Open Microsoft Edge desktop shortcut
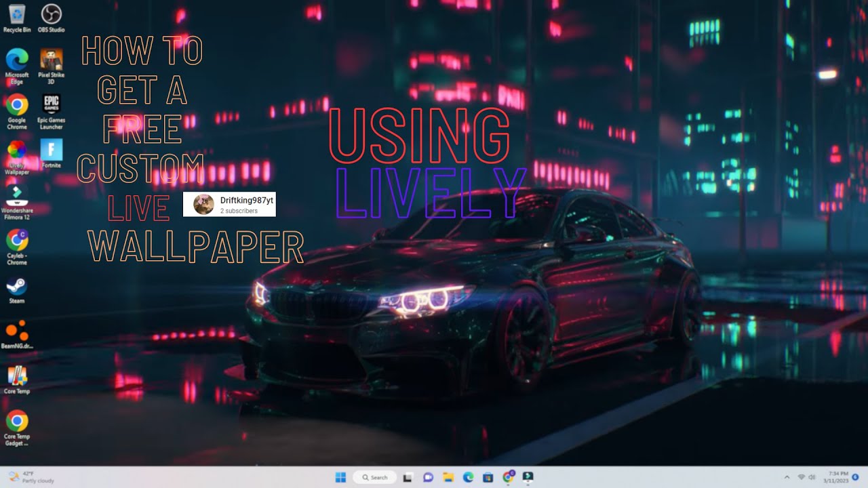The image size is (868, 488). tap(17, 66)
